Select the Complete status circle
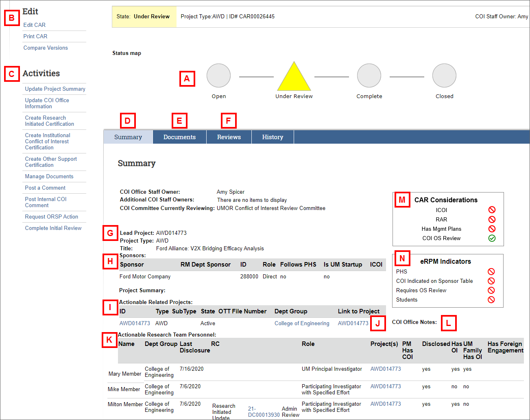Viewport: 530px width, 420px height. [369, 75]
